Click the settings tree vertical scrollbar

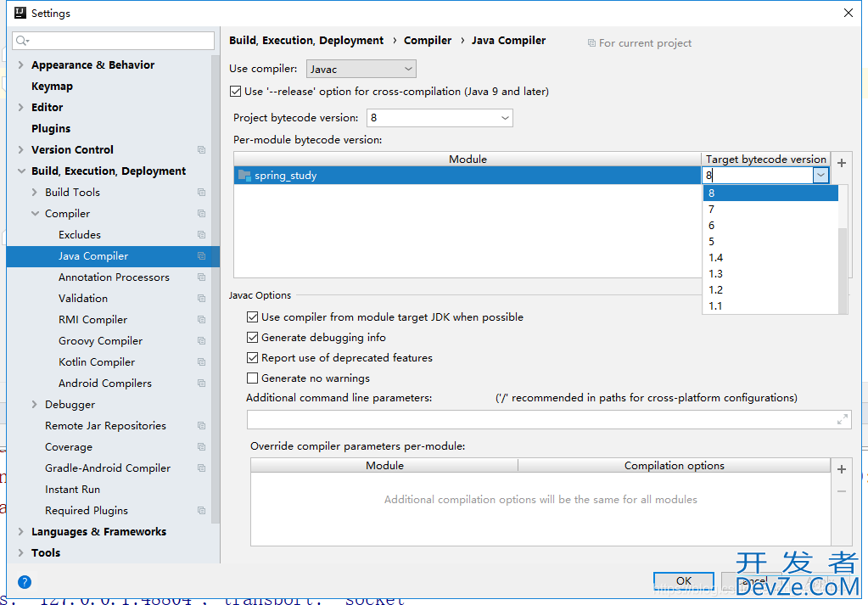(x=216, y=288)
